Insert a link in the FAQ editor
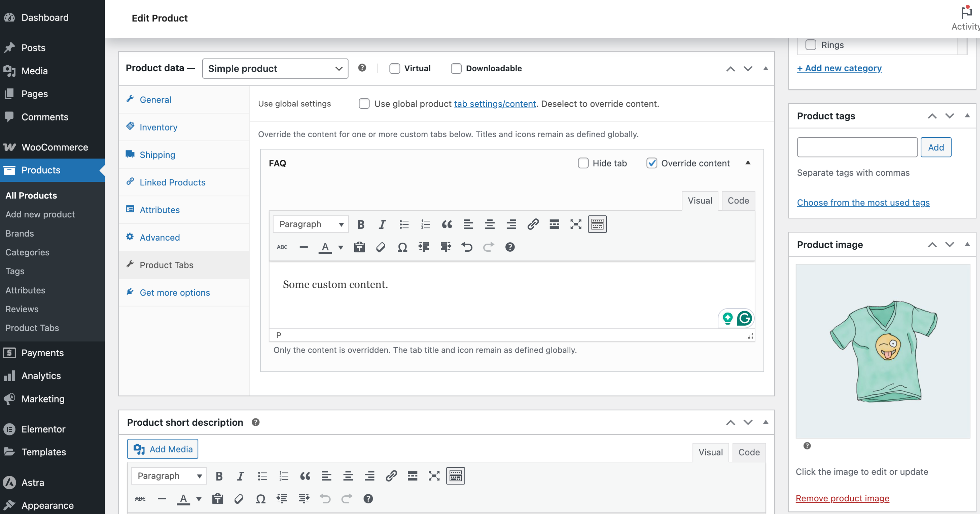The width and height of the screenshot is (980, 514). click(533, 224)
